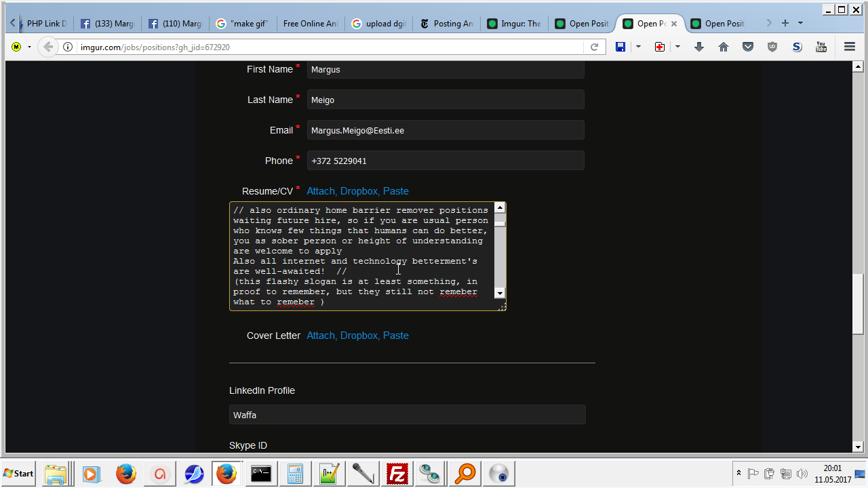Click the LinkedIn Profile field with Waffa
The width and height of the screenshot is (868, 488).
(x=407, y=415)
